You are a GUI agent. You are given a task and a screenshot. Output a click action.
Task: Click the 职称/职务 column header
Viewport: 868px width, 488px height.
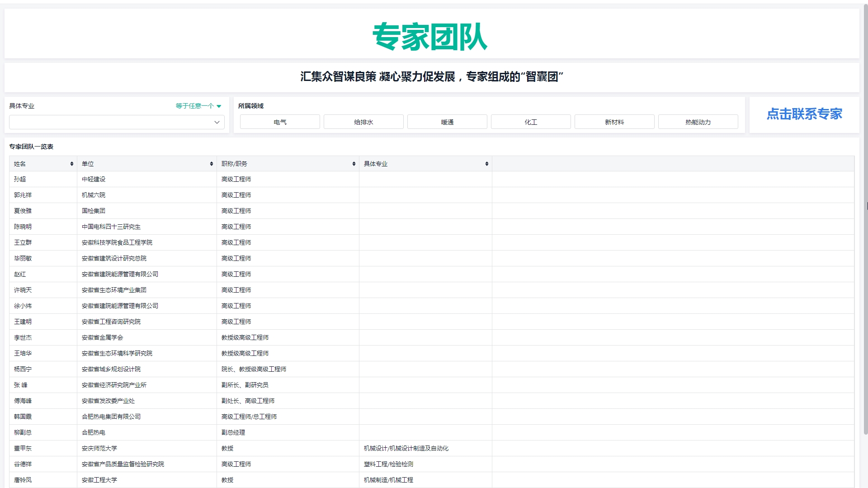pyautogui.click(x=288, y=164)
